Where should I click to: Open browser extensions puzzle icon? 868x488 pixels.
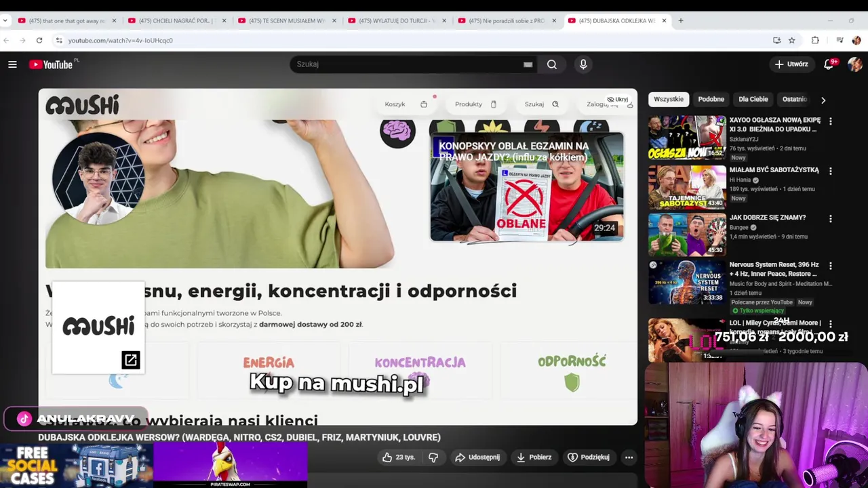coord(815,40)
